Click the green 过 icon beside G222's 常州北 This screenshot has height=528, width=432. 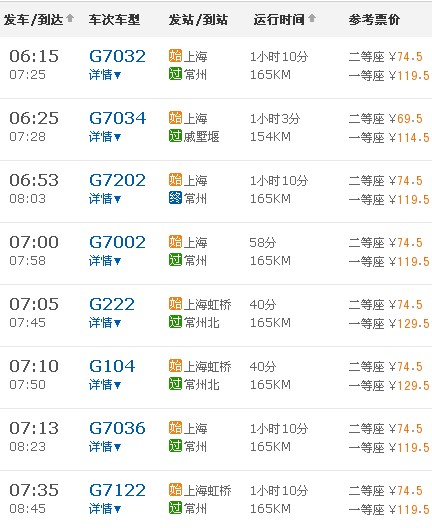(x=175, y=322)
